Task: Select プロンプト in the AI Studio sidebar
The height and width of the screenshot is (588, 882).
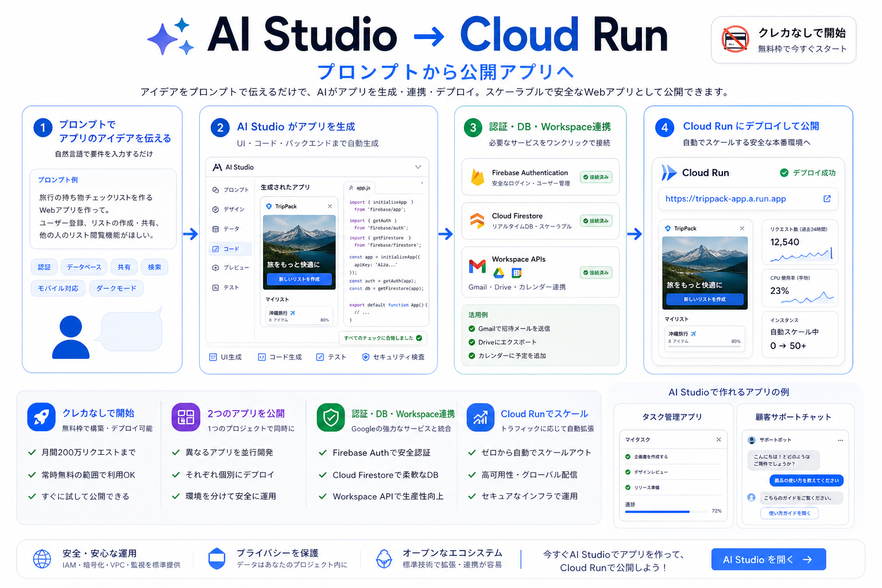Action: 230,189
